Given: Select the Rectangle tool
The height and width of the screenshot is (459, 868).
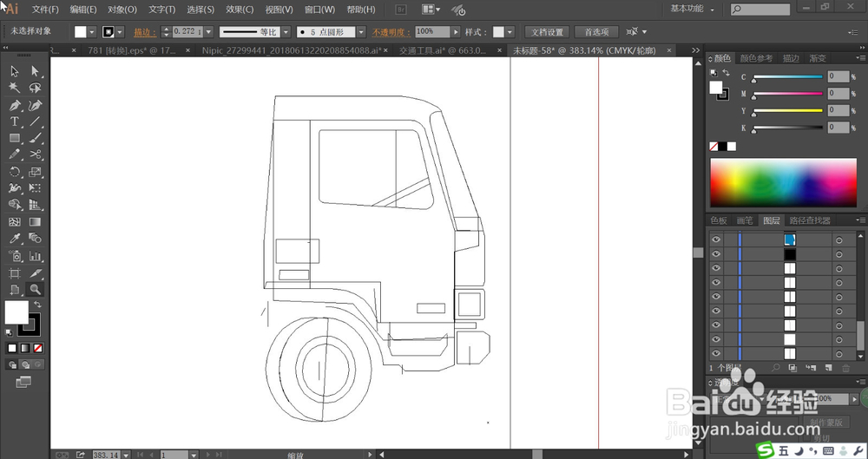Looking at the screenshot, I should [15, 138].
